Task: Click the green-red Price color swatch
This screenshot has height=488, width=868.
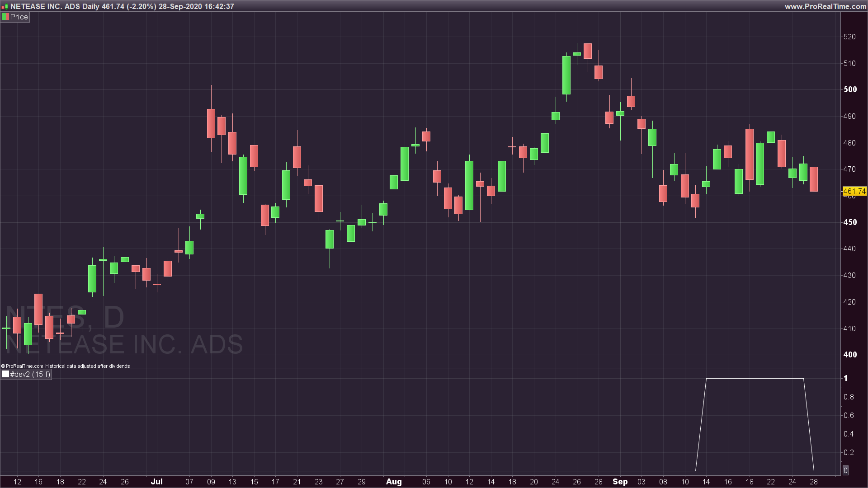Action: [5, 17]
